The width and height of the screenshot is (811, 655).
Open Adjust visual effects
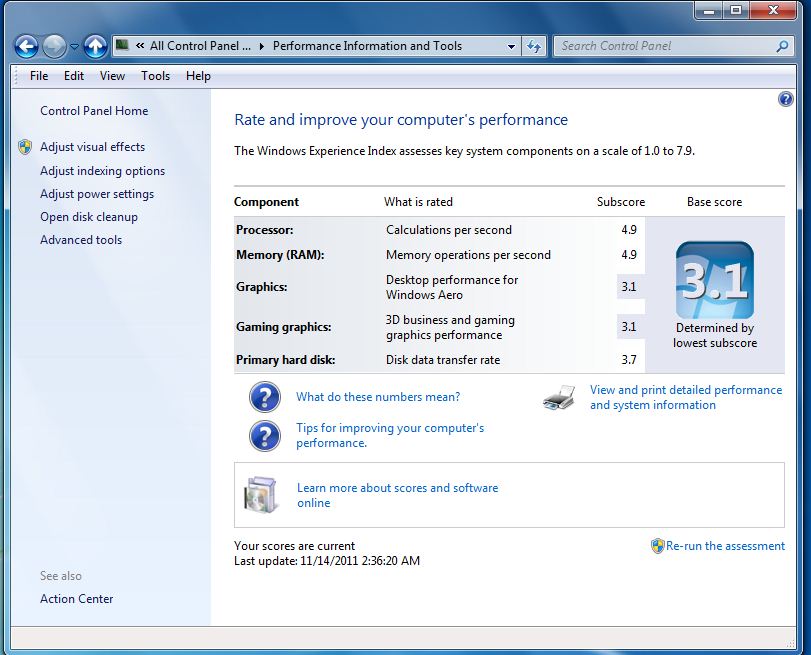coord(93,147)
